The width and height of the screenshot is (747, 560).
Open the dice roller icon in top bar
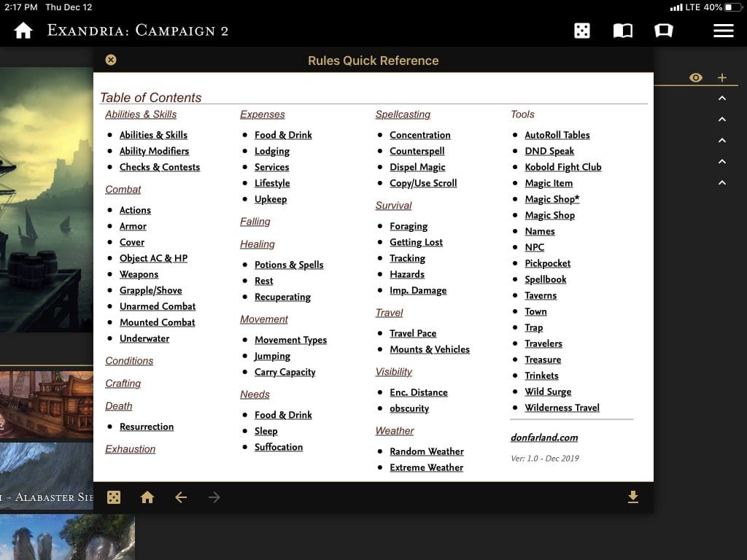click(581, 31)
